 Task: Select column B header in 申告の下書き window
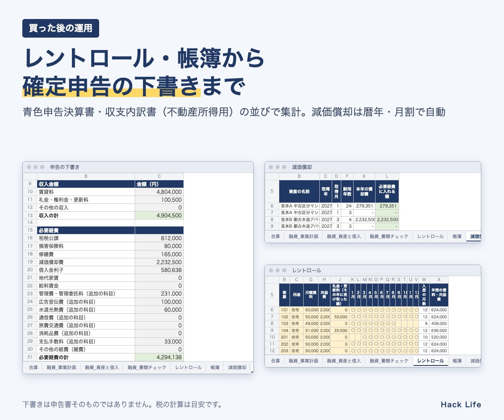pos(86,176)
